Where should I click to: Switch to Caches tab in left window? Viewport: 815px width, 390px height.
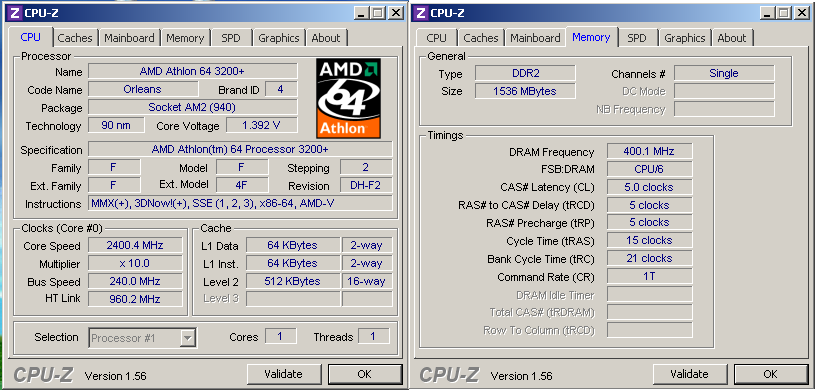[x=75, y=38]
